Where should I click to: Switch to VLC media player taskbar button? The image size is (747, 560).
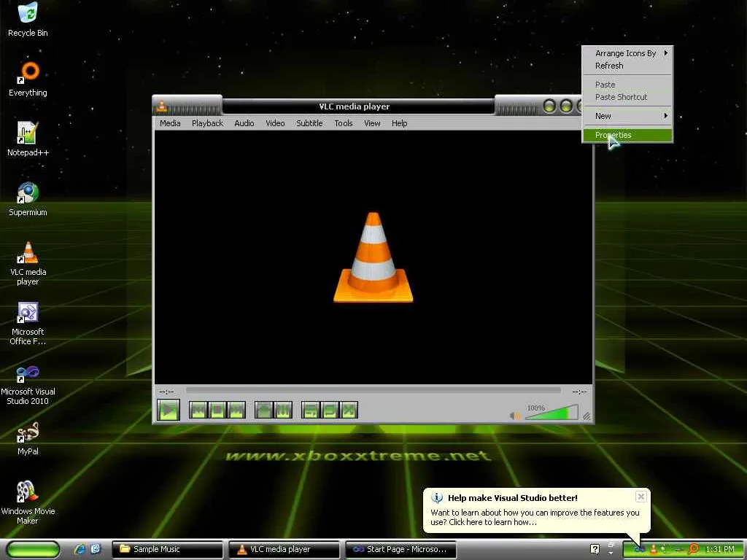(284, 550)
